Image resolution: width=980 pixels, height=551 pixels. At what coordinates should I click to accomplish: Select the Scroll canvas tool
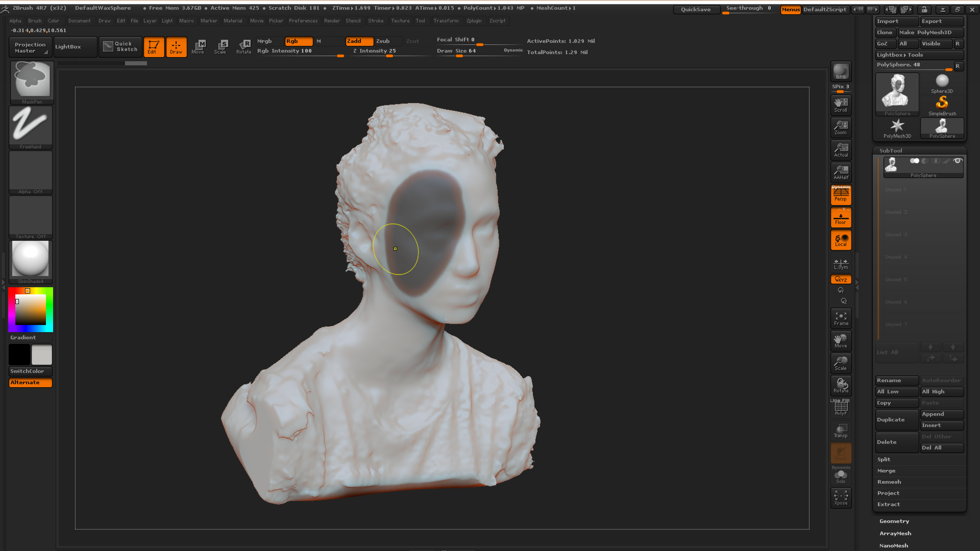tap(840, 105)
